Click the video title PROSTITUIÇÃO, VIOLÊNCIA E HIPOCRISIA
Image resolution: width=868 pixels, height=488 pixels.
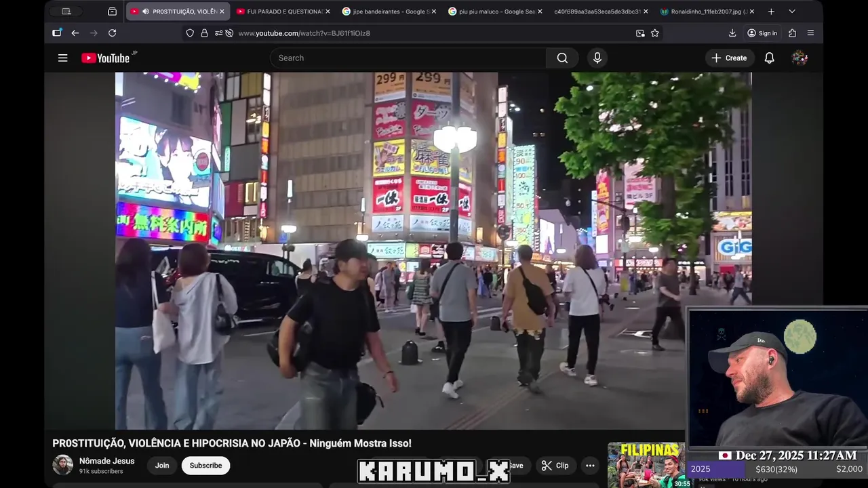tap(232, 443)
